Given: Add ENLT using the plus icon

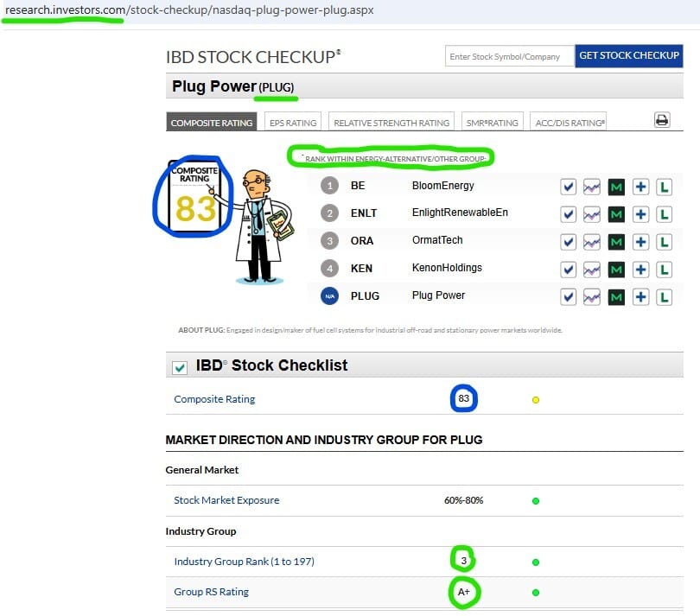Looking at the screenshot, I should click(x=640, y=215).
